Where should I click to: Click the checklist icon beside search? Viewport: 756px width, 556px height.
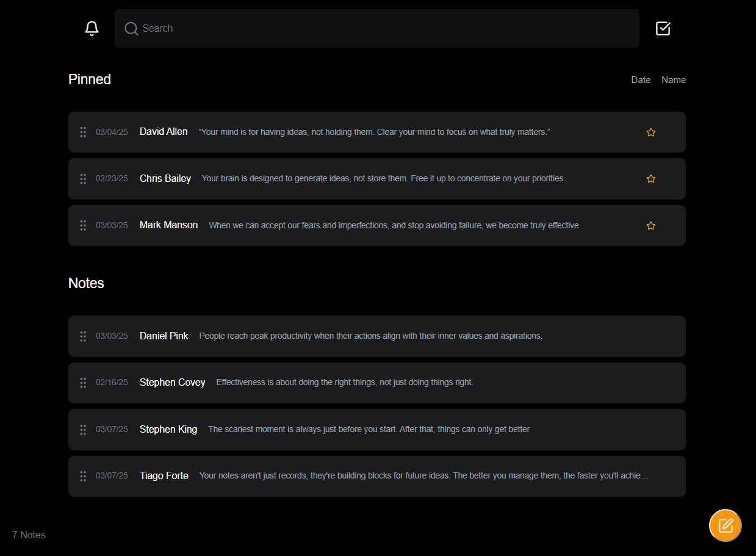pyautogui.click(x=663, y=29)
